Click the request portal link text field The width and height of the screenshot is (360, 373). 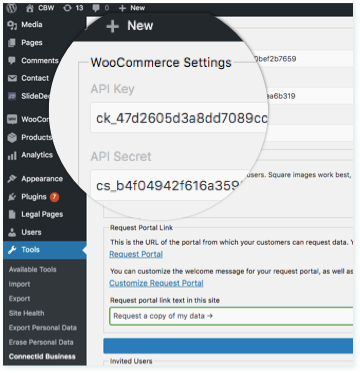pyautogui.click(x=231, y=316)
